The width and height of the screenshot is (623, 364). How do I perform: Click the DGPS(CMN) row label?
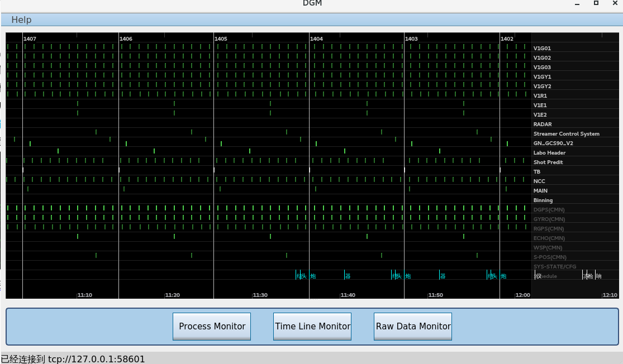pyautogui.click(x=549, y=210)
